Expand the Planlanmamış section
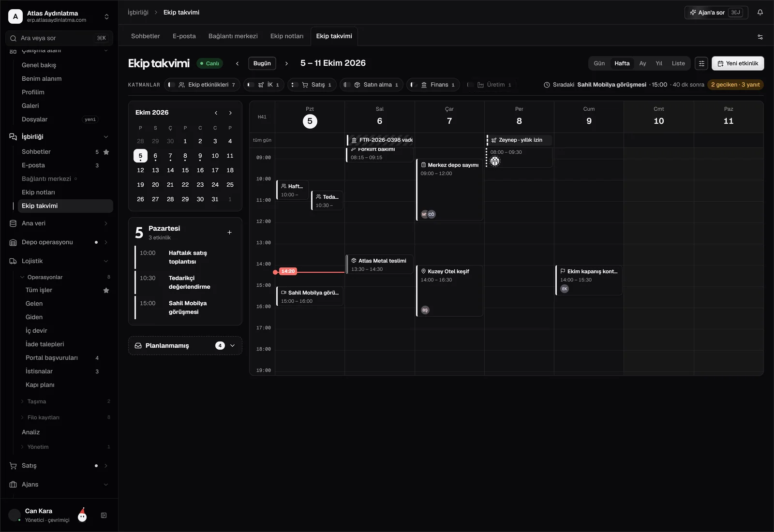The height and width of the screenshot is (532, 774). click(185, 346)
